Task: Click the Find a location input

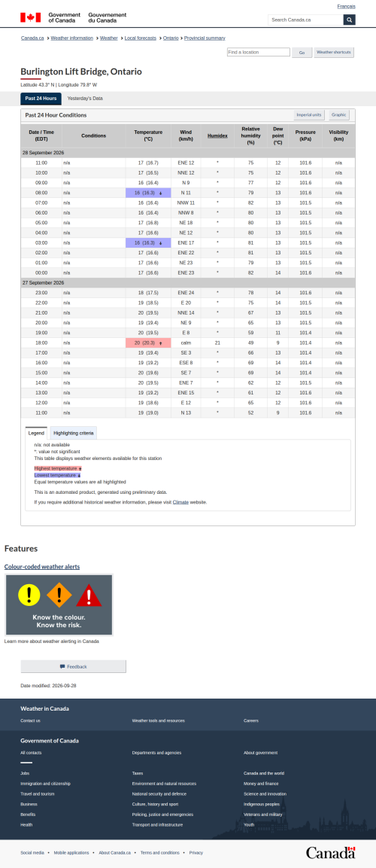Action: (x=258, y=52)
